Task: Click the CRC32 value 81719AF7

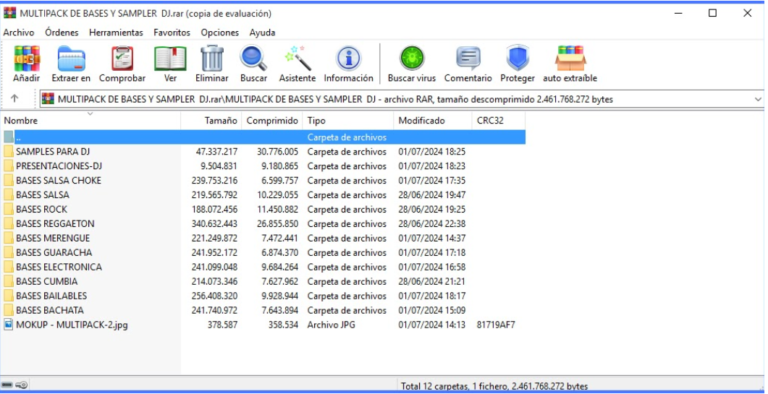Action: pyautogui.click(x=496, y=324)
